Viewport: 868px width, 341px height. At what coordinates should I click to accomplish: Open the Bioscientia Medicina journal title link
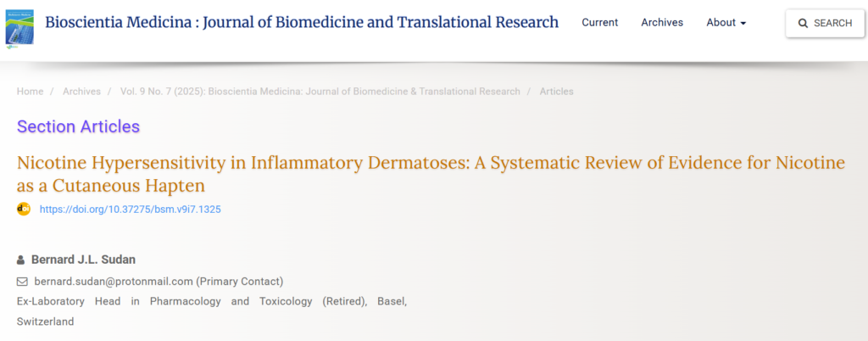tap(302, 22)
